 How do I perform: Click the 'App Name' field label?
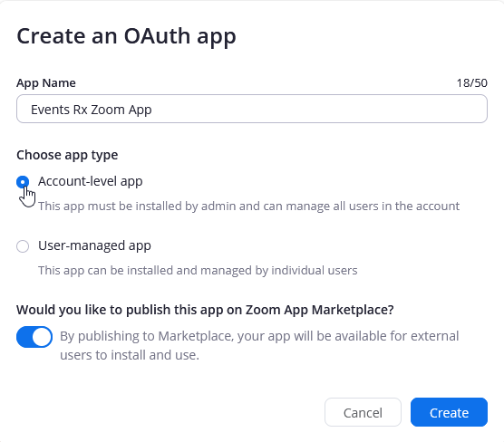point(46,83)
